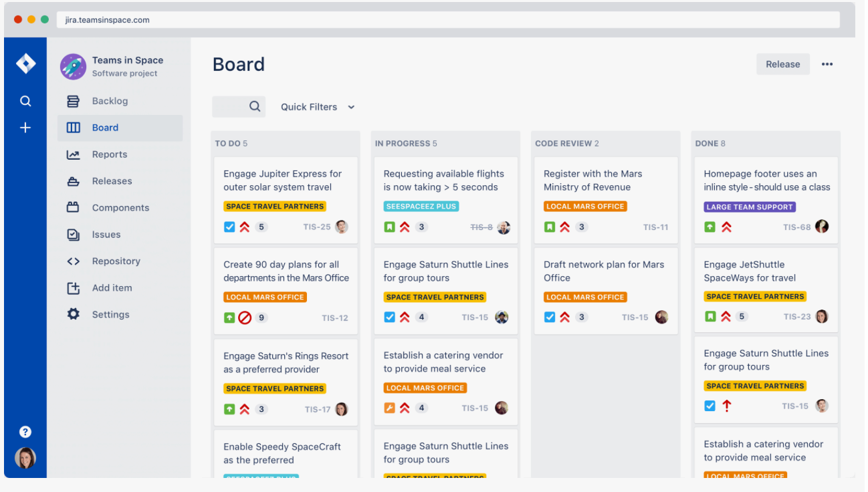
Task: Click the purple LARGE TEAM SUPPORT epic label
Action: (749, 207)
